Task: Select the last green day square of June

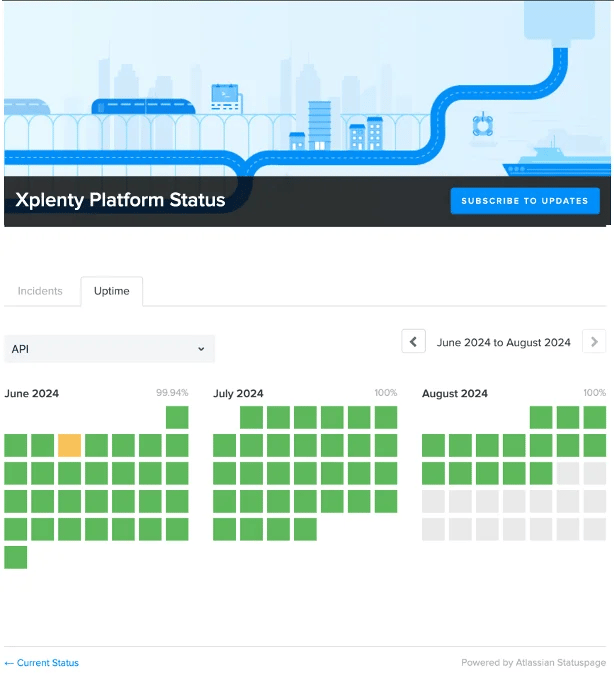Action: tap(16, 557)
